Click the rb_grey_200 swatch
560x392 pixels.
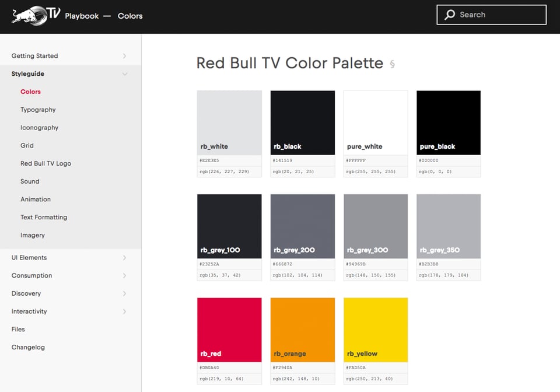pos(303,226)
